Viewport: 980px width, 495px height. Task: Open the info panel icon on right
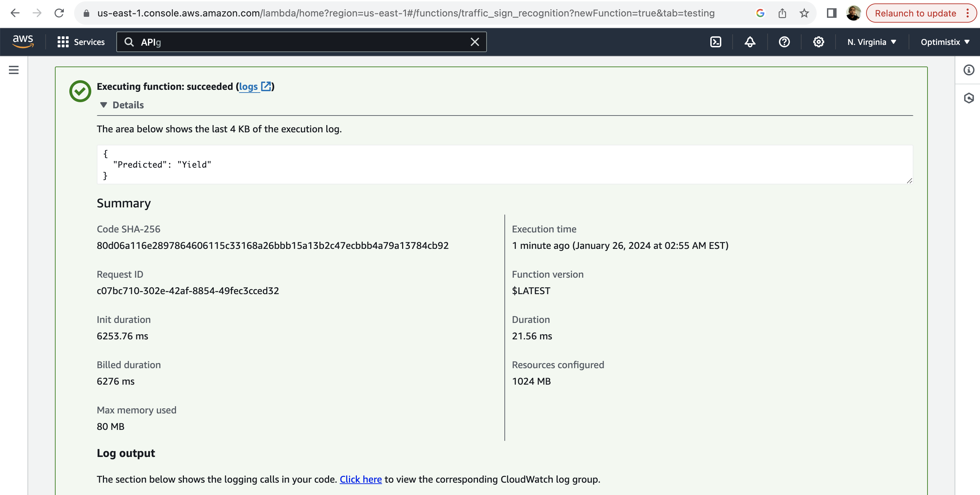point(968,70)
